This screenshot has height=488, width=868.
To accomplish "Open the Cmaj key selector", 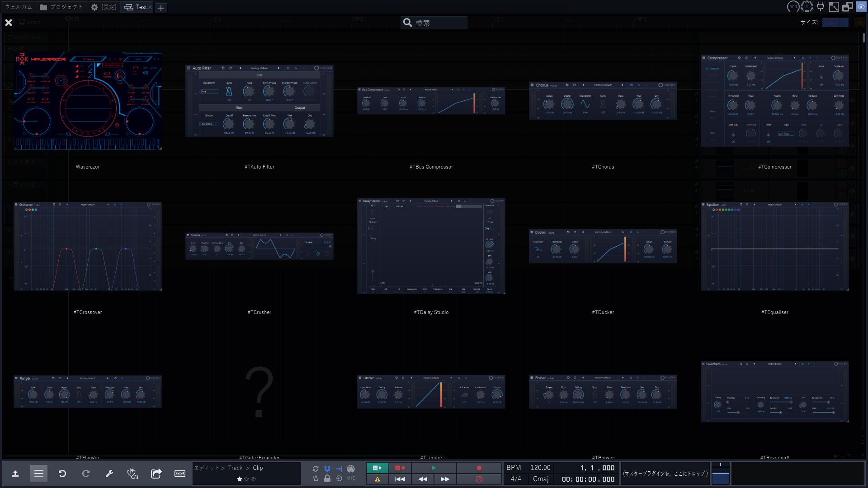I will point(541,479).
